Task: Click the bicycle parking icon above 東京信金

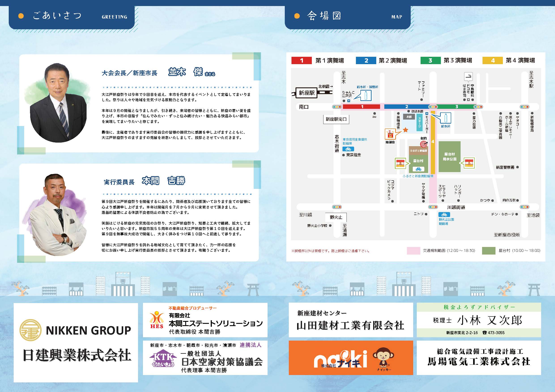Action: pos(348,149)
